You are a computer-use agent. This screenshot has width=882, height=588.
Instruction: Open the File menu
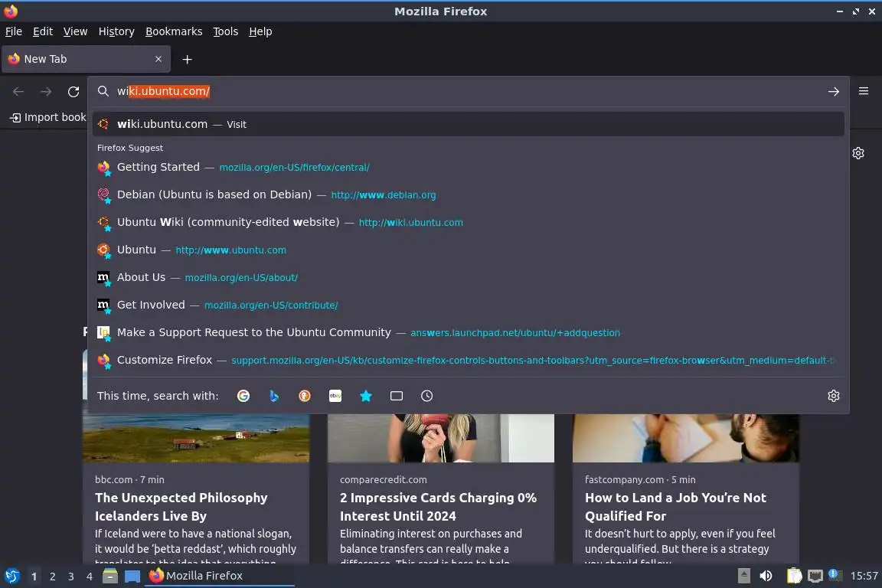click(14, 31)
